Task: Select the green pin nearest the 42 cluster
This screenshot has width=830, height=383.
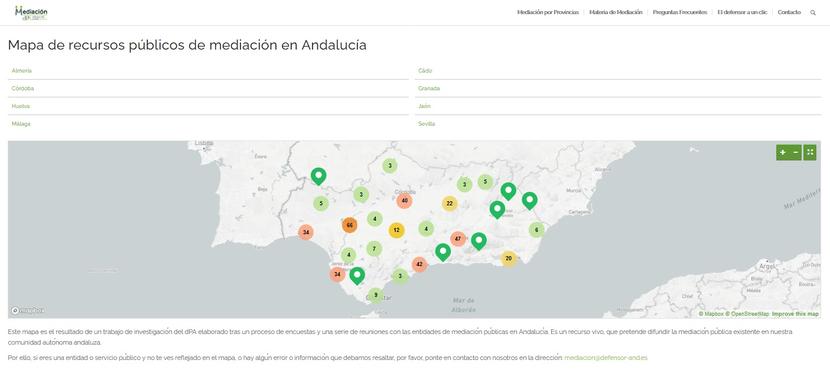Action: click(x=443, y=252)
